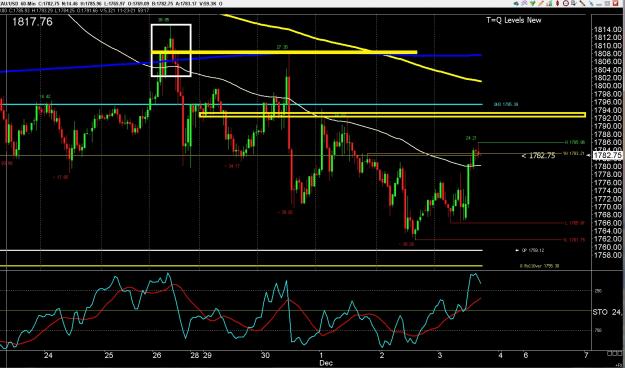Click the T=Q Levels New label

pos(513,20)
